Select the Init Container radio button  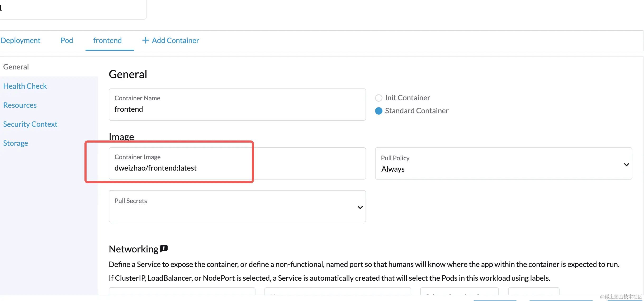pos(378,98)
